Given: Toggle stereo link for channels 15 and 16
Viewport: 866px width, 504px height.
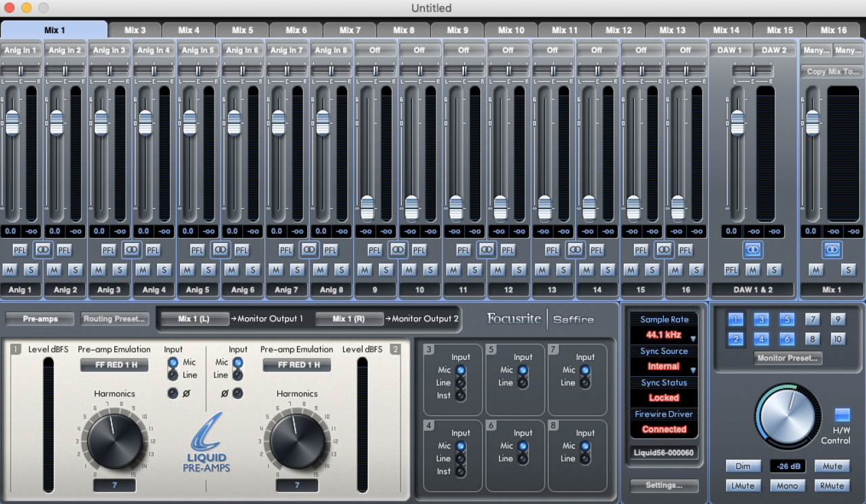Looking at the screenshot, I should [x=663, y=250].
